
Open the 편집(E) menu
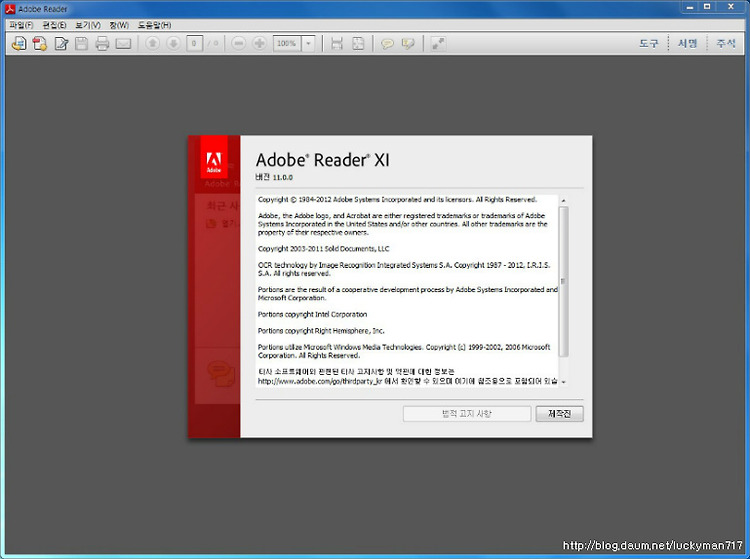(55, 25)
